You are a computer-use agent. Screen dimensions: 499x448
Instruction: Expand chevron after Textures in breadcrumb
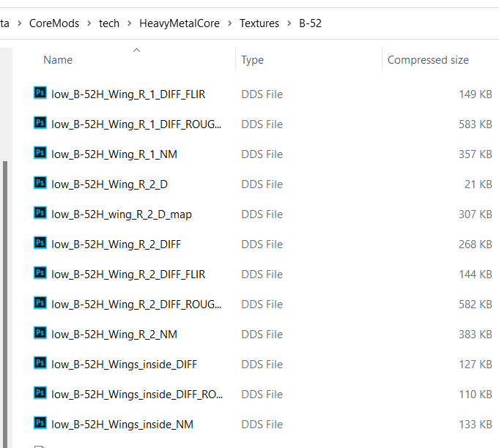pyautogui.click(x=289, y=23)
